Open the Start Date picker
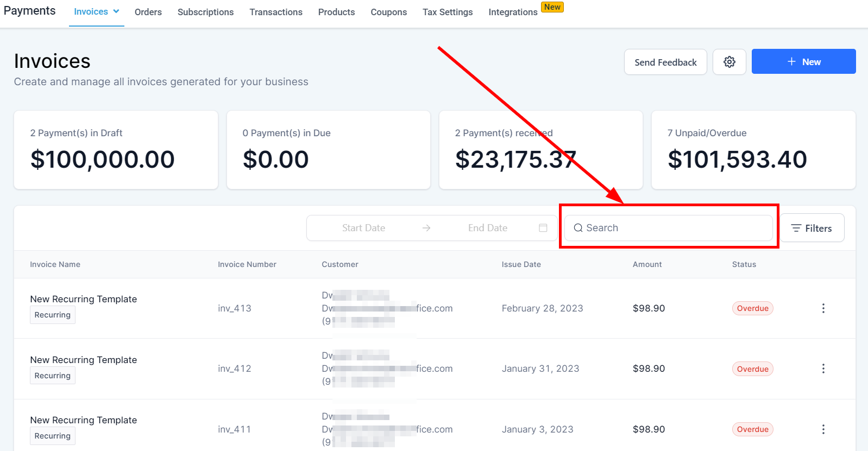 363,228
